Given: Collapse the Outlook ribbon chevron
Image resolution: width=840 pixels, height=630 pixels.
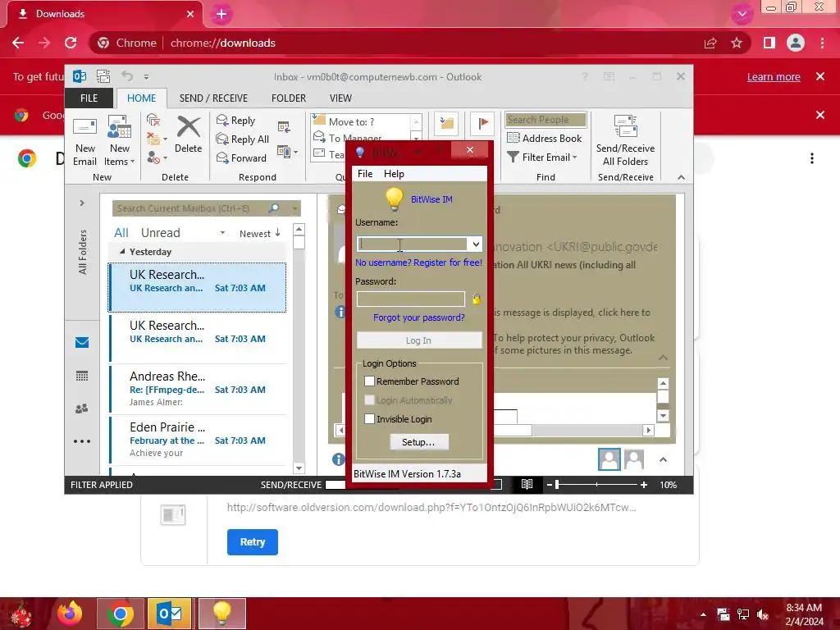Looking at the screenshot, I should point(681,177).
